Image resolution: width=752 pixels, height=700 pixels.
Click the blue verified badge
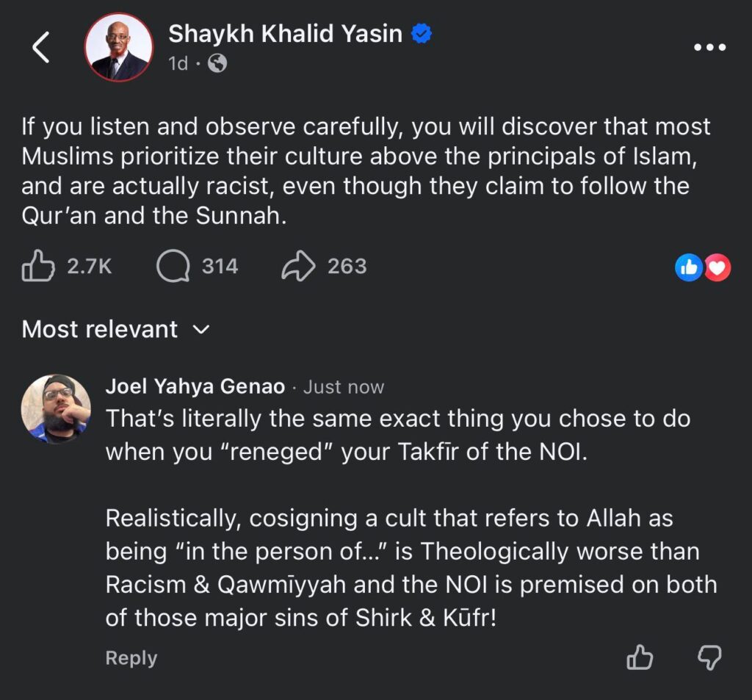421,34
